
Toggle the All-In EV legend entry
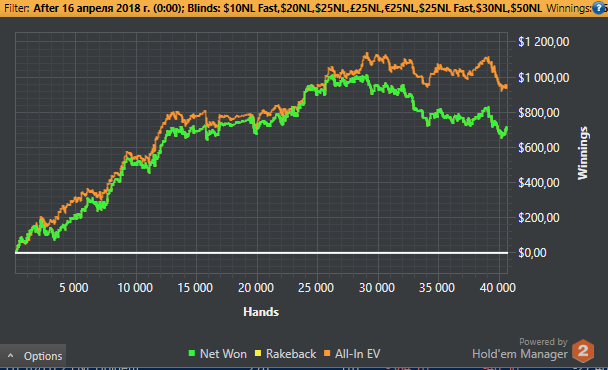(x=352, y=354)
